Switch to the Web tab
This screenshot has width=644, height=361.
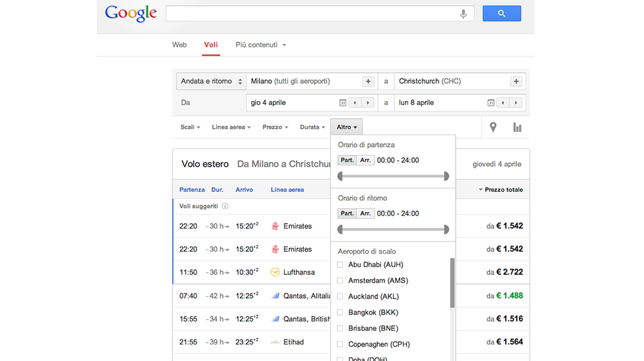click(x=179, y=45)
